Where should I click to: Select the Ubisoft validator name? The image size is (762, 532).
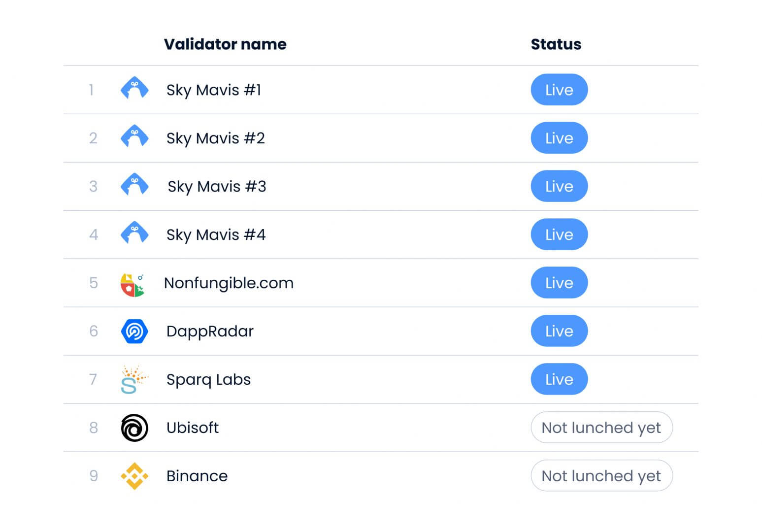193,428
